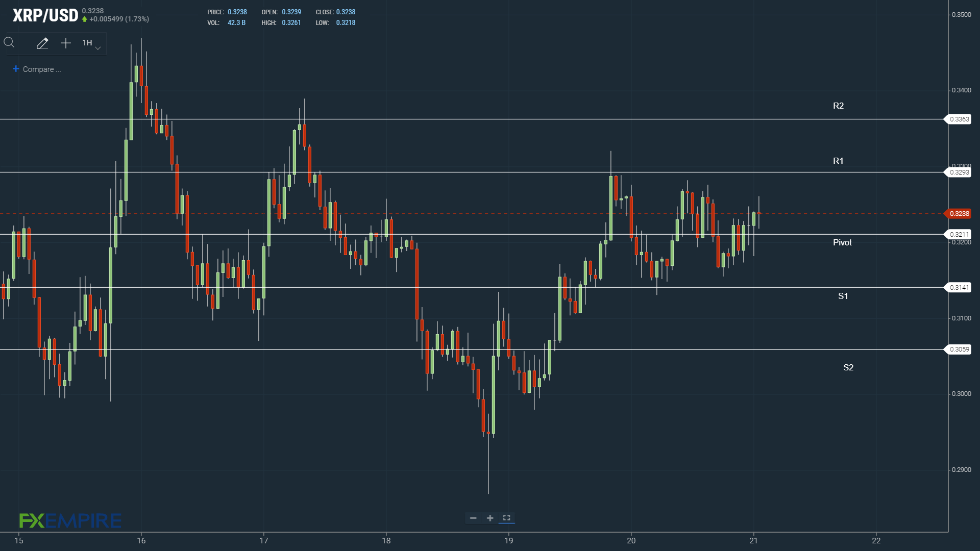Viewport: 980px width, 551px height.
Task: Click the CLOSE 0.3238 value
Action: pos(346,12)
